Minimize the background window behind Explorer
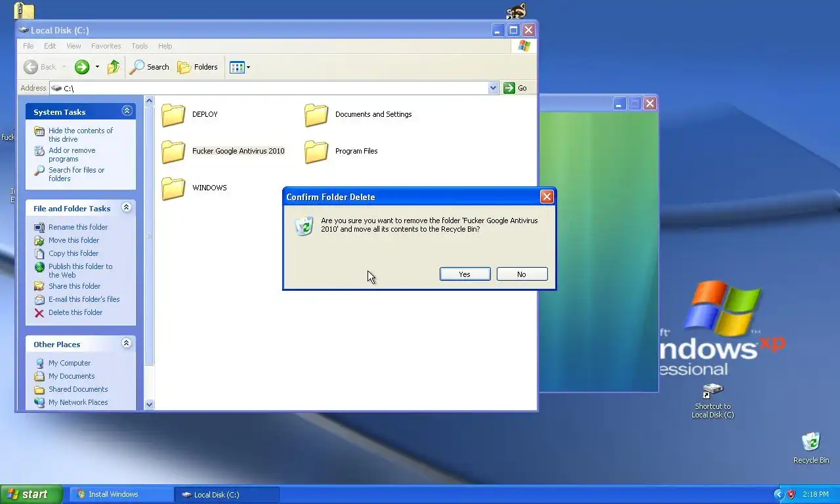 click(619, 104)
